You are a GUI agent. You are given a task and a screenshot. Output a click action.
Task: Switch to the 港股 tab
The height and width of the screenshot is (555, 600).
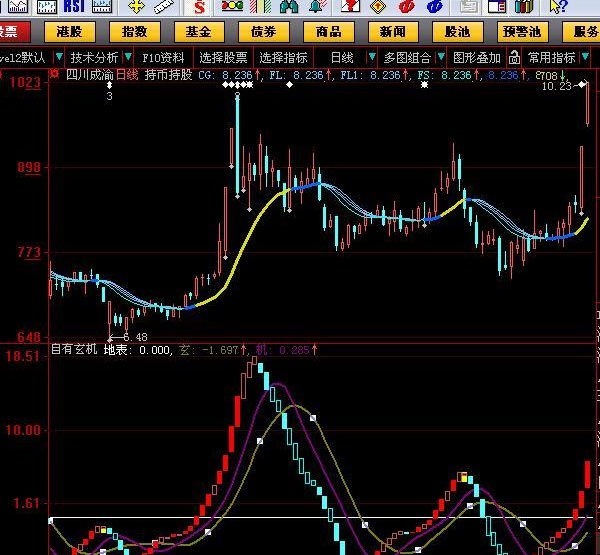tap(70, 32)
